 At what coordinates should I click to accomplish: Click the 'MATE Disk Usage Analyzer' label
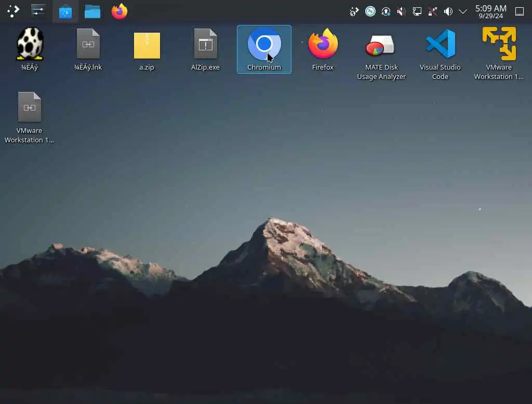pyautogui.click(x=381, y=72)
